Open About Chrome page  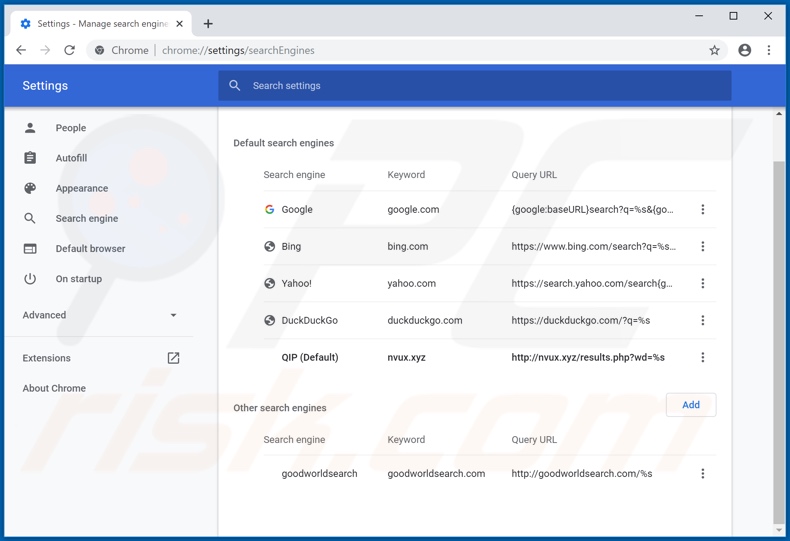(x=54, y=388)
